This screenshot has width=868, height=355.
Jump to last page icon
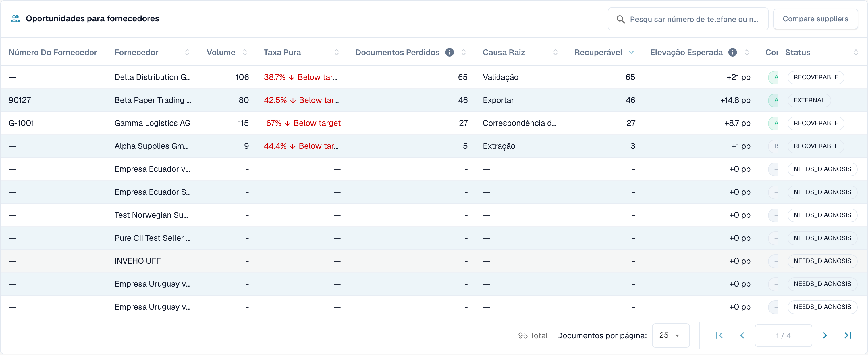tap(848, 335)
